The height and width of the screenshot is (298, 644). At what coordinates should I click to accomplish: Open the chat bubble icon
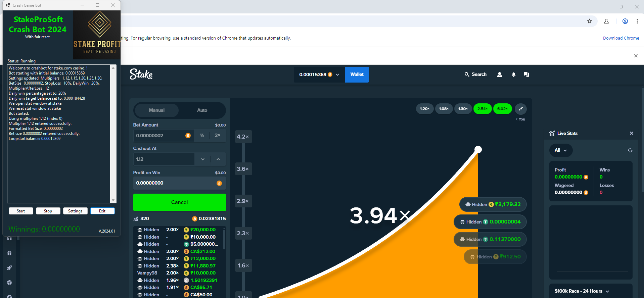click(526, 74)
